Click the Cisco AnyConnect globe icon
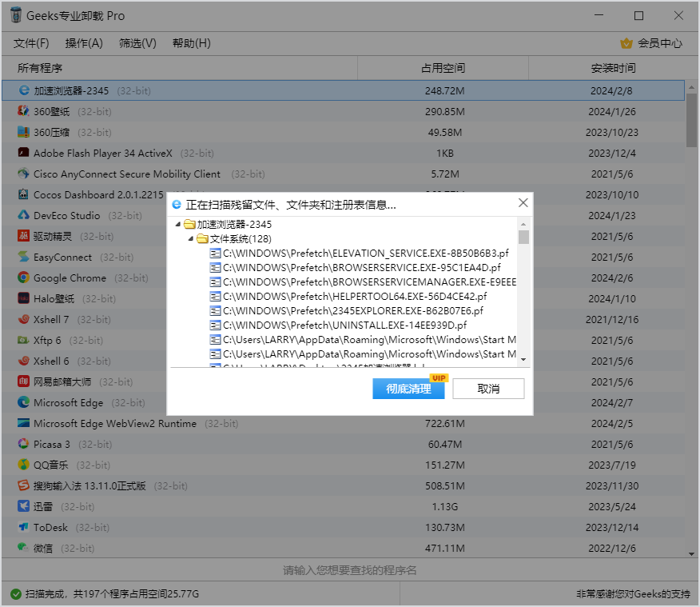Image resolution: width=700 pixels, height=607 pixels. tap(23, 174)
